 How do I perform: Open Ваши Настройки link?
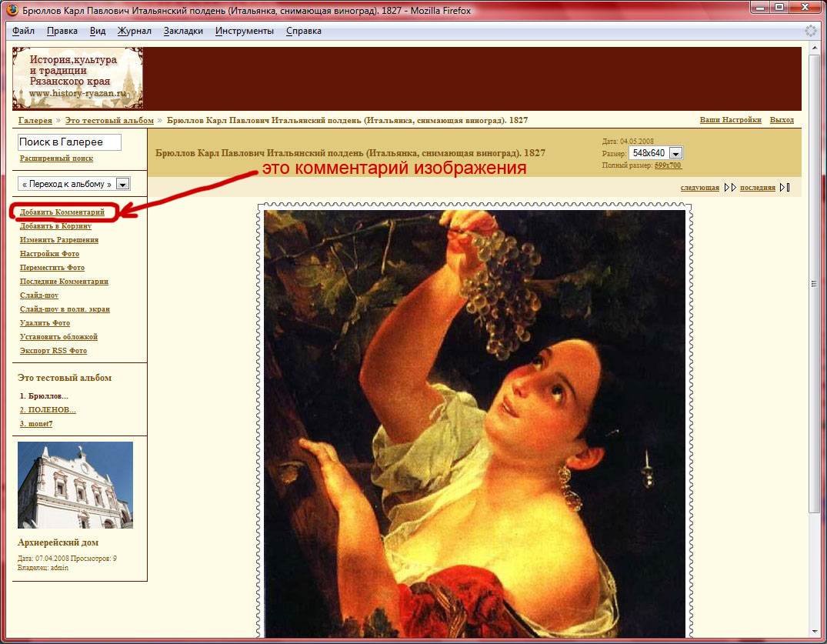click(x=731, y=120)
